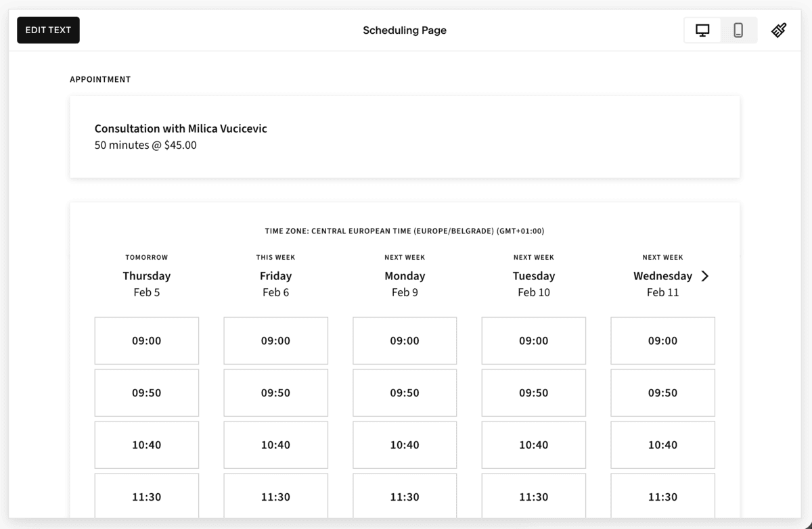
Task: Book Wednesday's 09:00 appointment slot
Action: [x=662, y=340]
